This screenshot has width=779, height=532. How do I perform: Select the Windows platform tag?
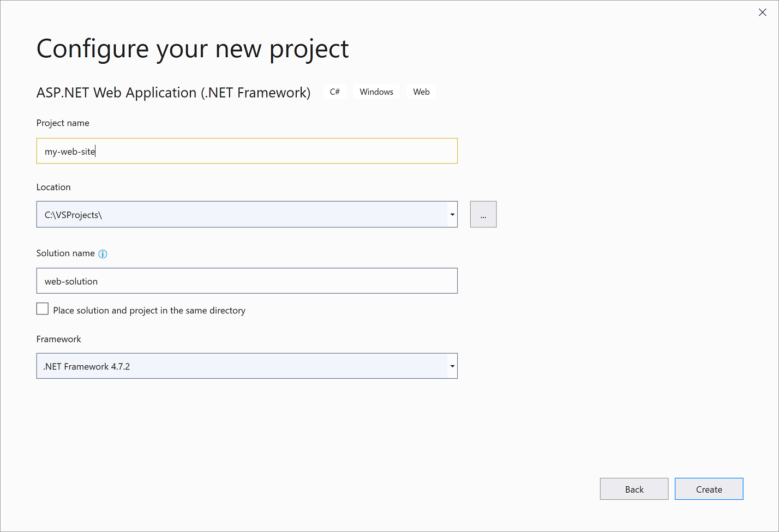[376, 92]
